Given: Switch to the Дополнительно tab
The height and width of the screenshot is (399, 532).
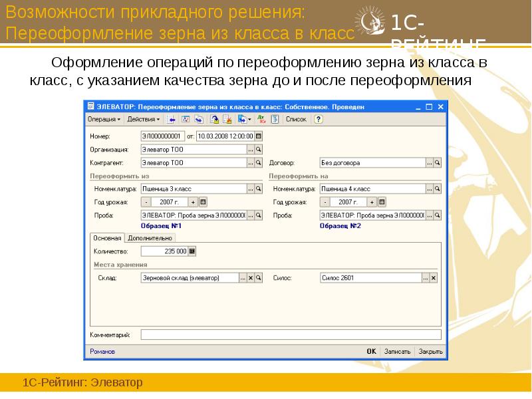Looking at the screenshot, I should pyautogui.click(x=149, y=236).
